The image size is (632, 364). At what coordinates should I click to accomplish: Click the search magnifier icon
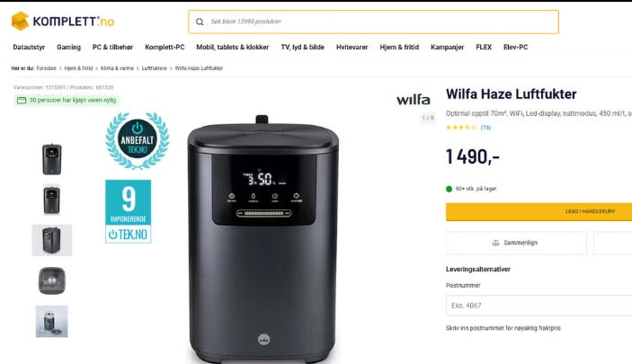click(200, 22)
